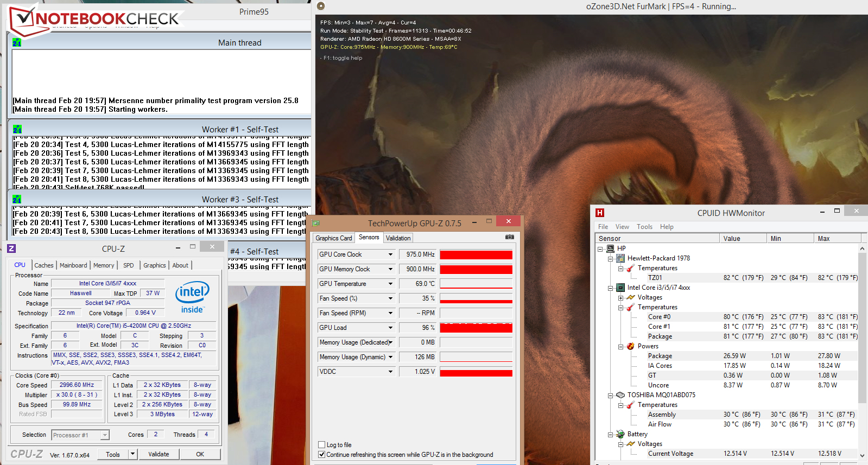Switch to the Graphics tab in CPU-Z
The width and height of the screenshot is (868, 465).
coord(155,265)
